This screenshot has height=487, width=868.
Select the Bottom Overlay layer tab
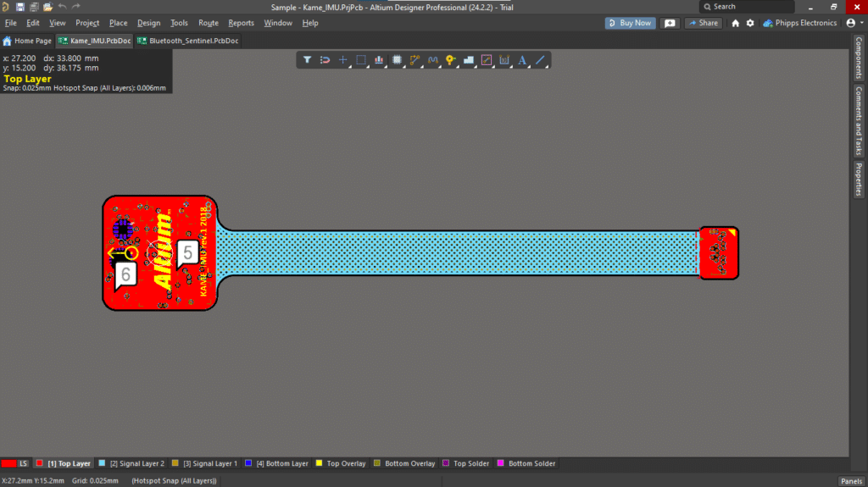click(x=404, y=464)
